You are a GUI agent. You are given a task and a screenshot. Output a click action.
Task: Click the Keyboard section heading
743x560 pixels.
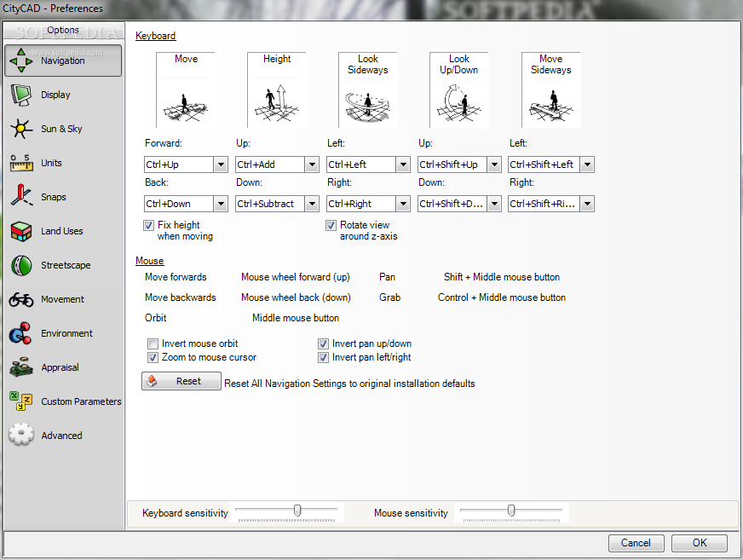tap(155, 36)
